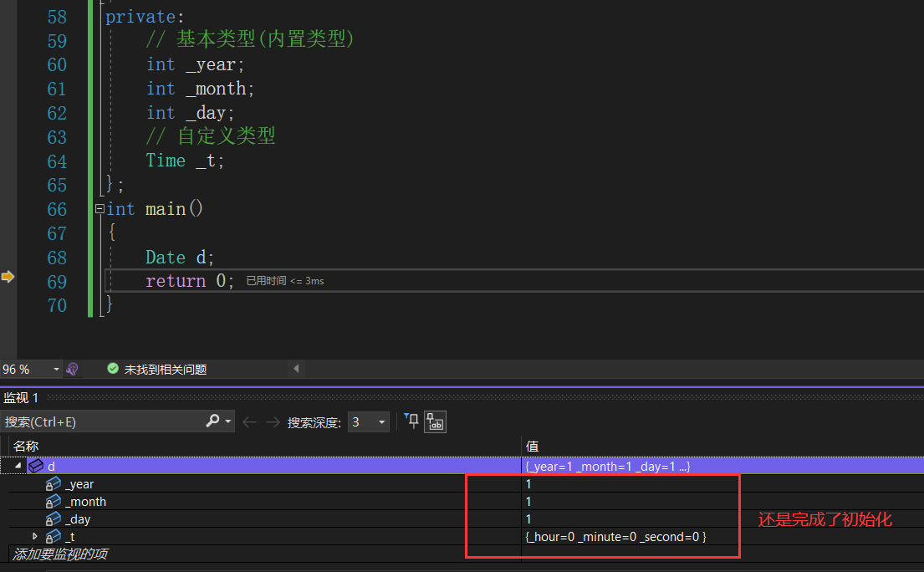Screen dimensions: 924x572
Task: Click line number 64 in the gutter
Action: tap(57, 161)
